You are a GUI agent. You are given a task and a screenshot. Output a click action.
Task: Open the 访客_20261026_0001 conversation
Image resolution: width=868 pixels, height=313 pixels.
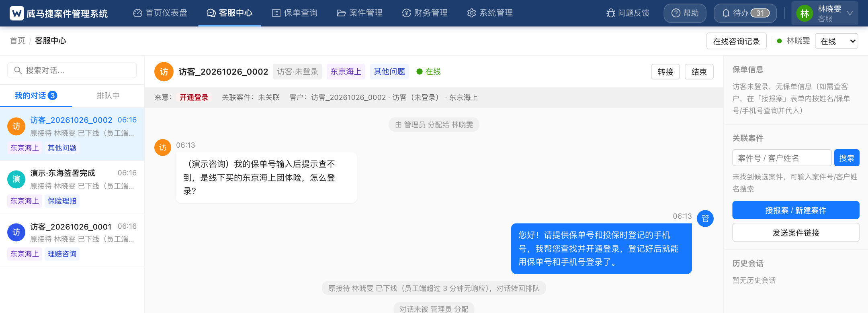coord(72,240)
